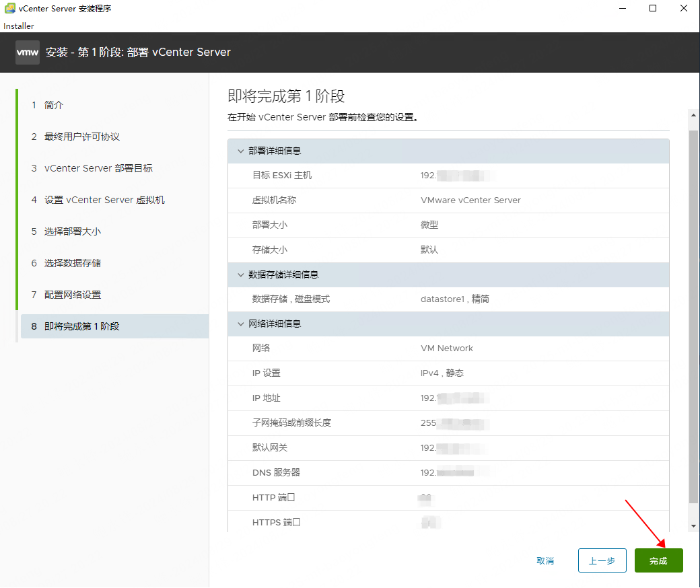Click the 部署大小 label
The height and width of the screenshot is (588, 700).
(x=270, y=225)
